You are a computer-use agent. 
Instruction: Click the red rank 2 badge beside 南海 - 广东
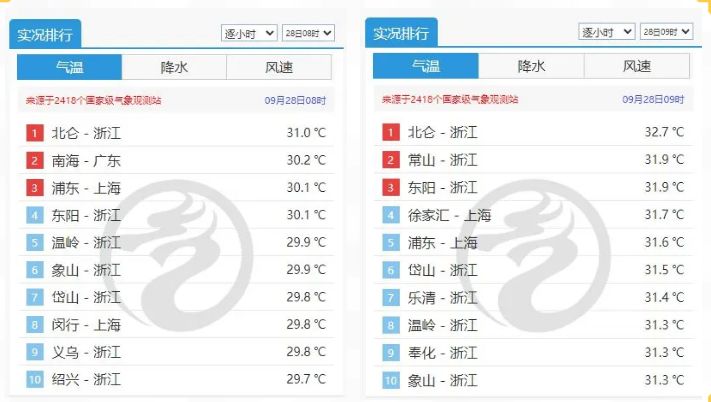tap(34, 160)
